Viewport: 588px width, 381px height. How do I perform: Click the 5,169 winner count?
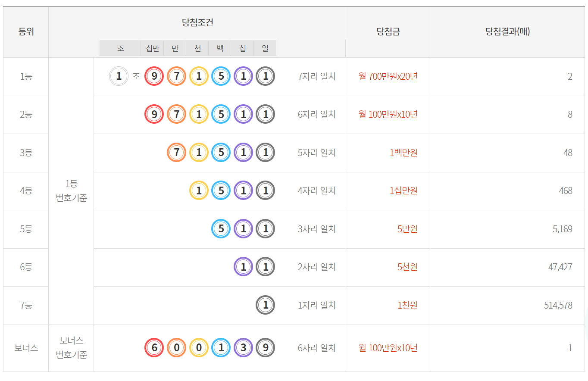pyautogui.click(x=563, y=229)
